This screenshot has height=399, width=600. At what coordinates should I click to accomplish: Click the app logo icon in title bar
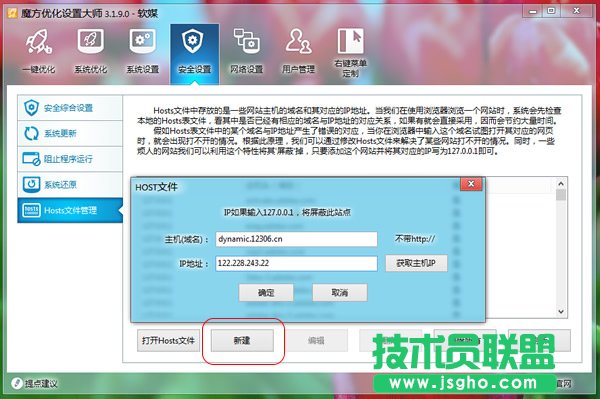12,13
